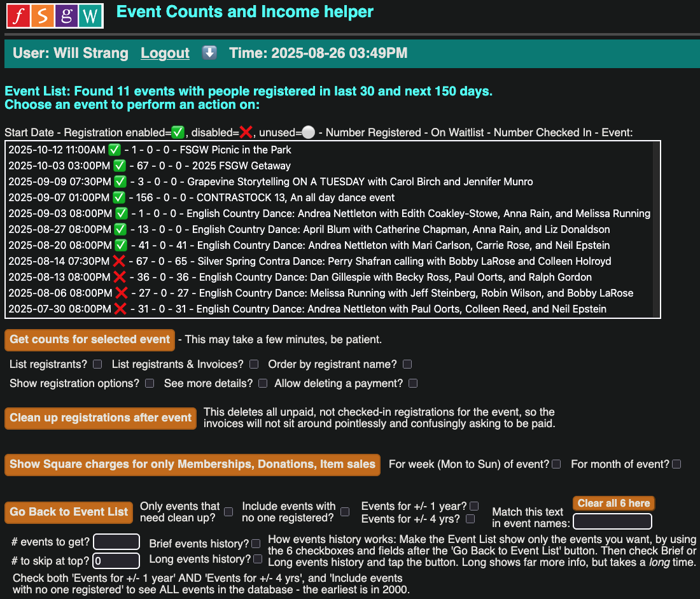Toggle Order by registrant name checkbox

[407, 365]
